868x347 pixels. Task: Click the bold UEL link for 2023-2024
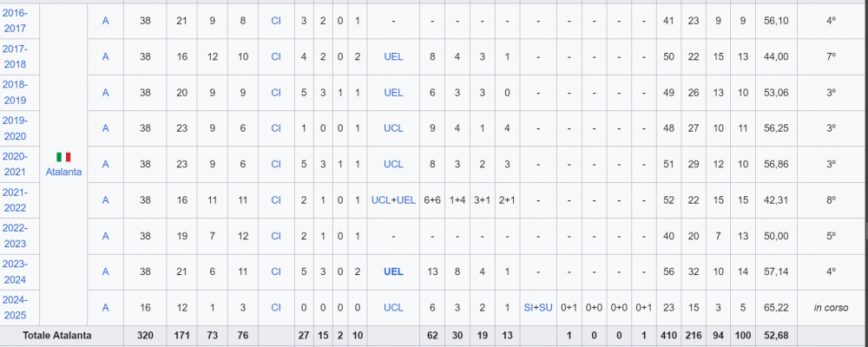pyautogui.click(x=393, y=272)
